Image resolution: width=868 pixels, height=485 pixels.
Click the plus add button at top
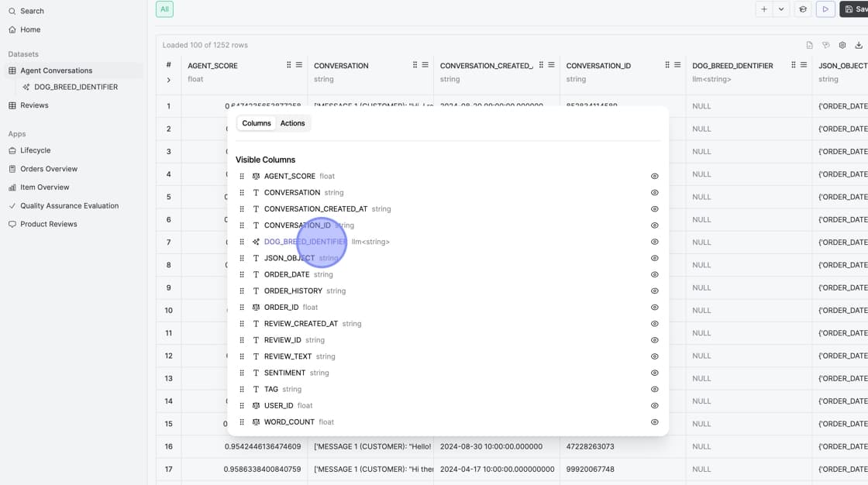tap(764, 9)
